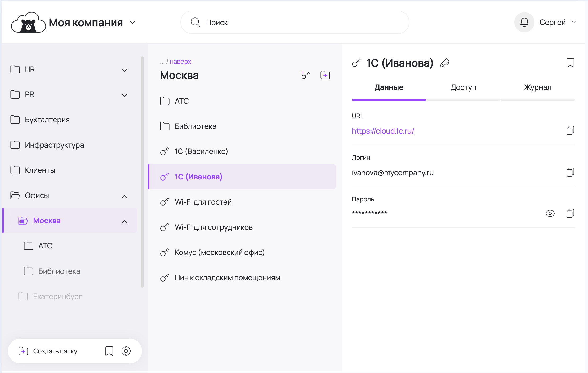Reveal the hidden password with eye icon
The width and height of the screenshot is (588, 373).
click(x=550, y=213)
